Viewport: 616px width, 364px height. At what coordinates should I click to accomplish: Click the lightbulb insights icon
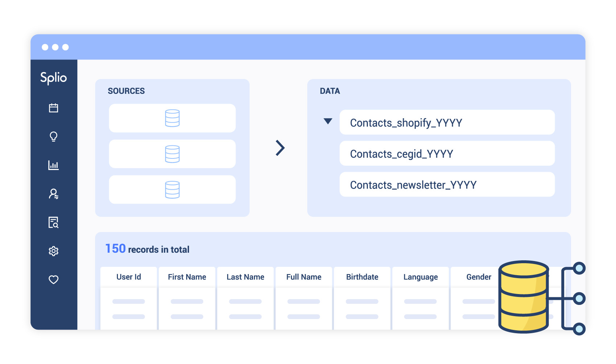[x=54, y=137]
